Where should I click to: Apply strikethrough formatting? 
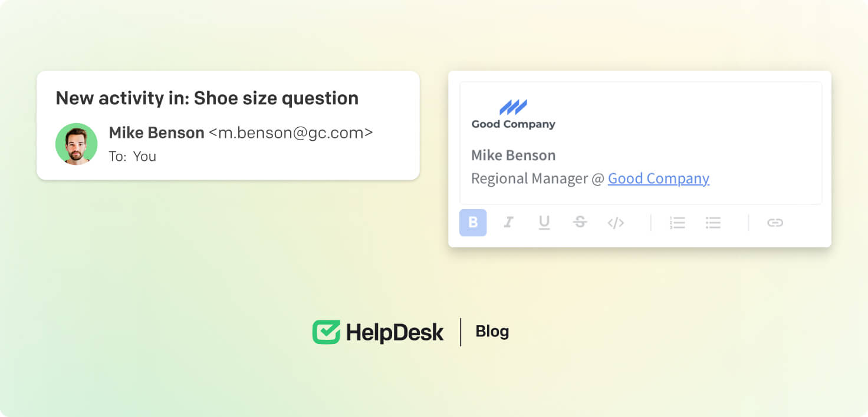pos(580,223)
